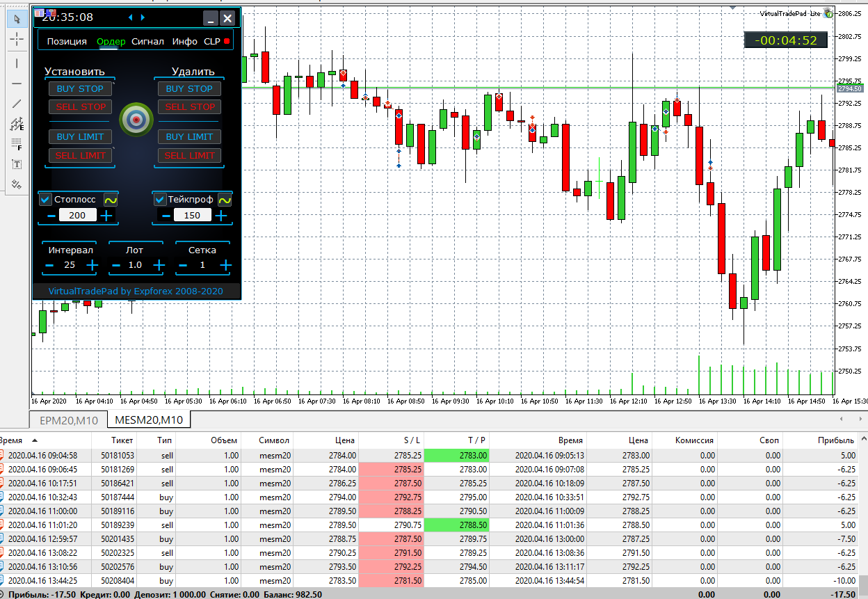Click SELL LIMIT under Установить
The height and width of the screenshot is (599, 868).
[x=80, y=156]
